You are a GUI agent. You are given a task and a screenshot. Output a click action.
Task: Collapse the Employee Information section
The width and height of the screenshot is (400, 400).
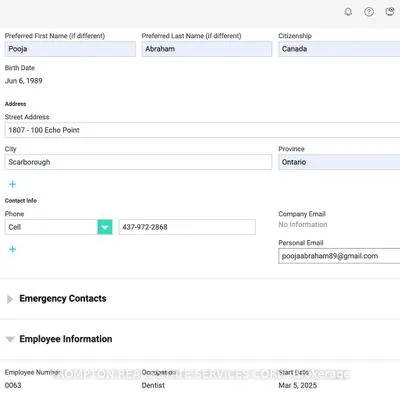(10, 339)
